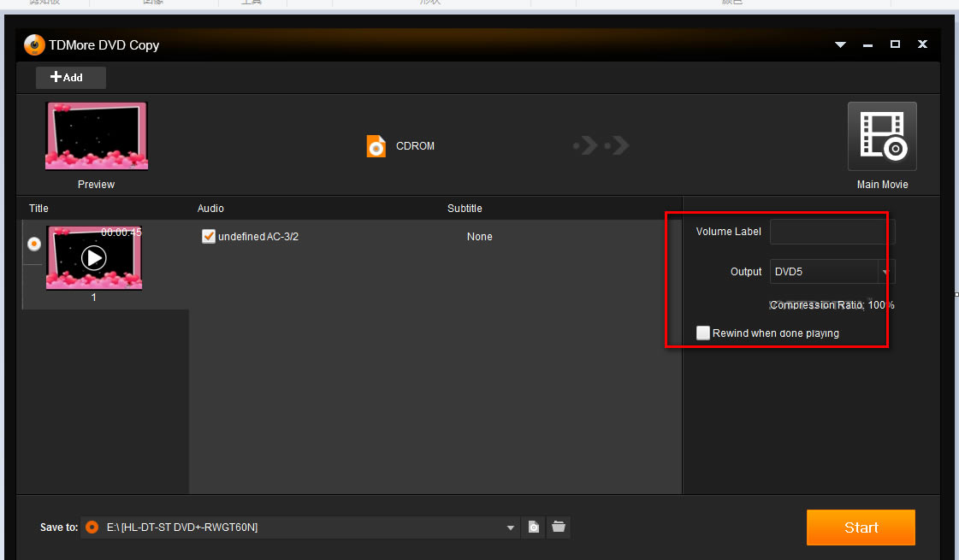Maximize the TDMore DVD Copy window
The image size is (959, 560).
coord(896,44)
